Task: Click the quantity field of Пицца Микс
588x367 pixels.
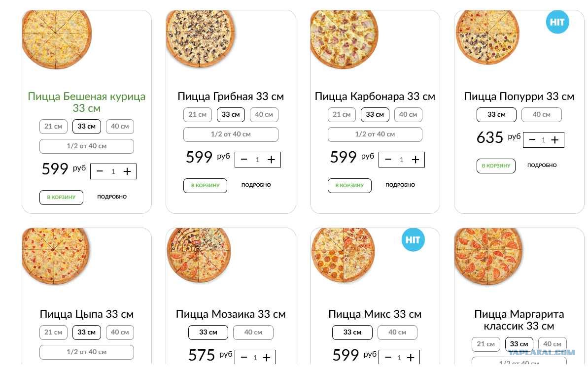Action: click(399, 358)
